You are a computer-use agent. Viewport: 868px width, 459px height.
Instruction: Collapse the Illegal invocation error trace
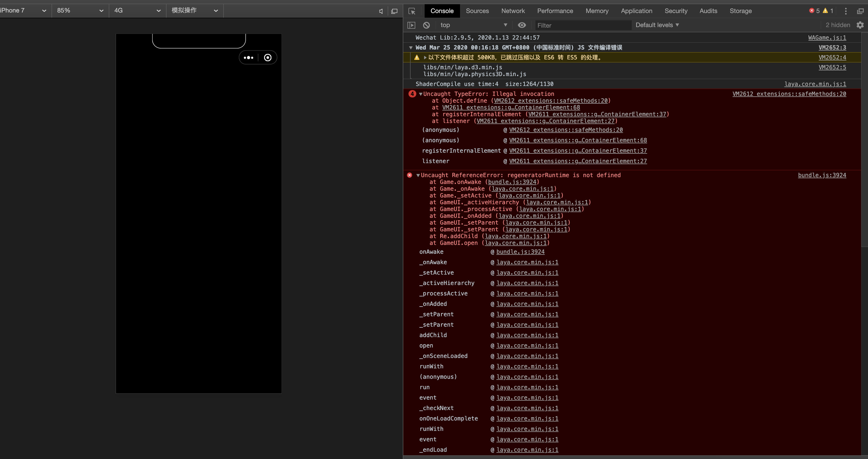pyautogui.click(x=420, y=94)
